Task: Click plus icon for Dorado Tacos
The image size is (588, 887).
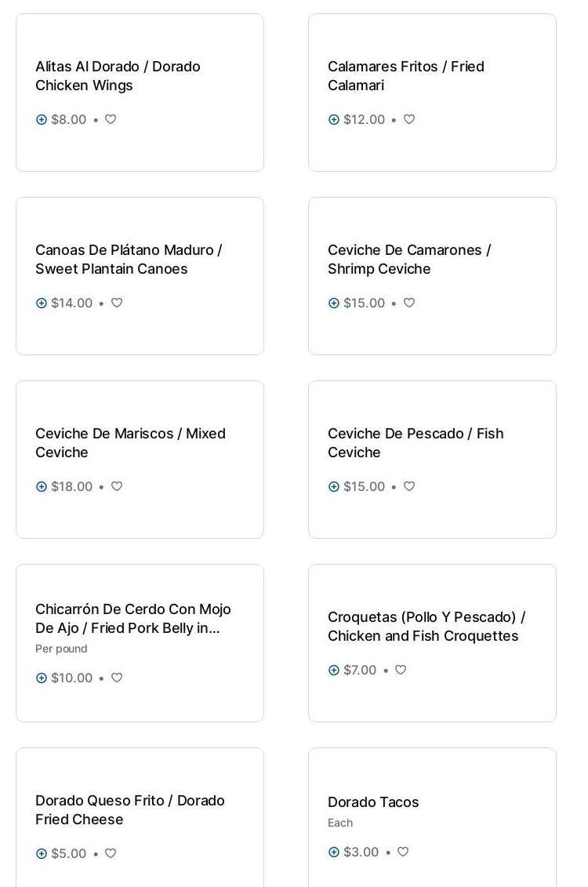Action: 334,852
